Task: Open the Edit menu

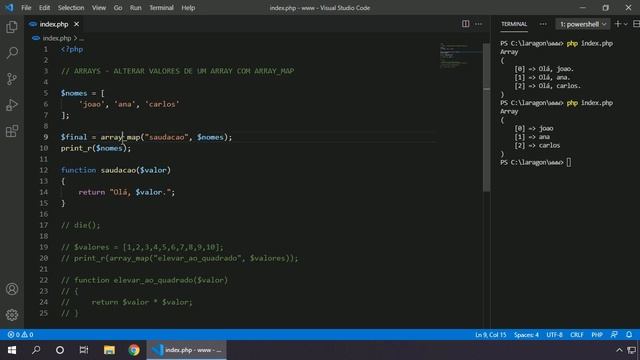Action: pos(44,8)
